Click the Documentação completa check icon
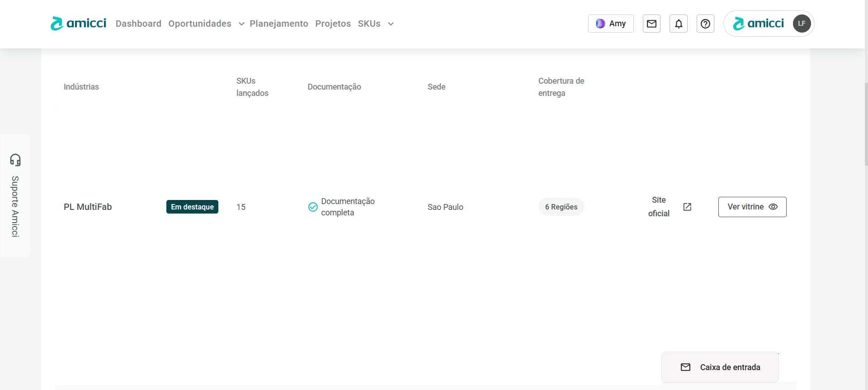This screenshot has height=390, width=868. coord(313,207)
